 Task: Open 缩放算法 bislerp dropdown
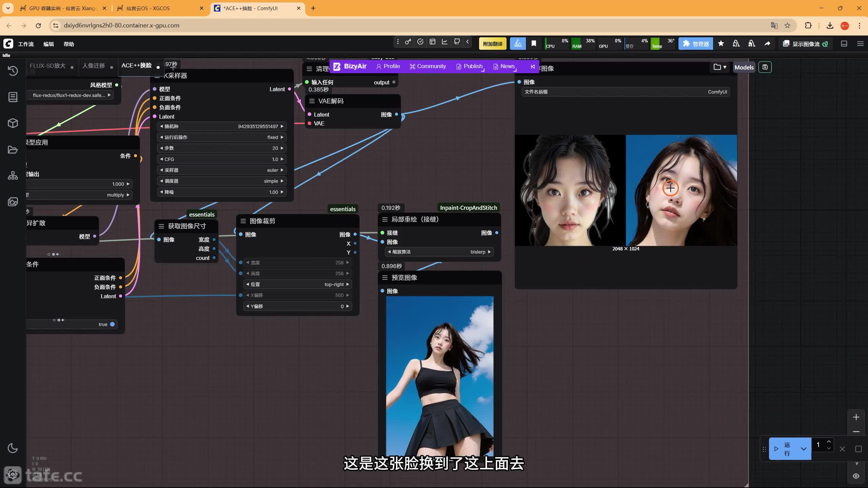click(439, 252)
